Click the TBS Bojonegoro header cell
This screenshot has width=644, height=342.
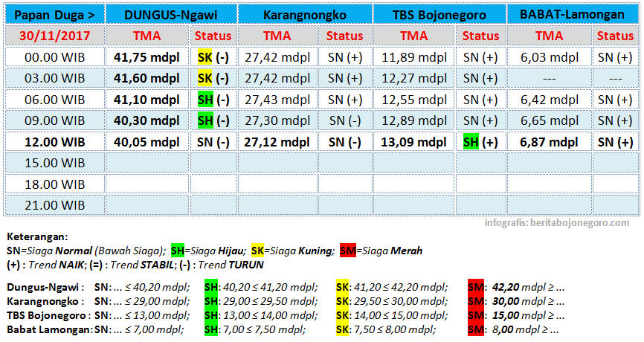click(439, 14)
